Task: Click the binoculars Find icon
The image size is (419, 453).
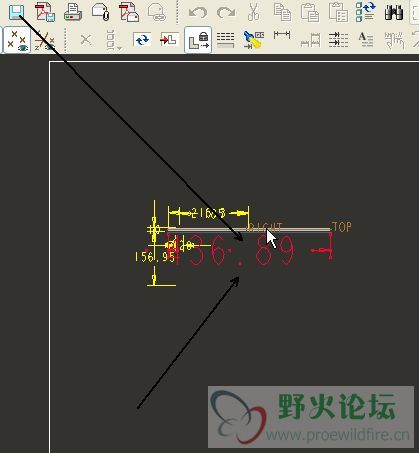Action: click(x=394, y=13)
